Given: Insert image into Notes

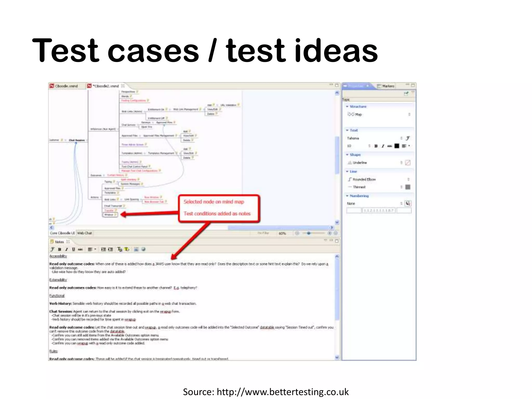Looking at the screenshot, I should click(136, 249).
